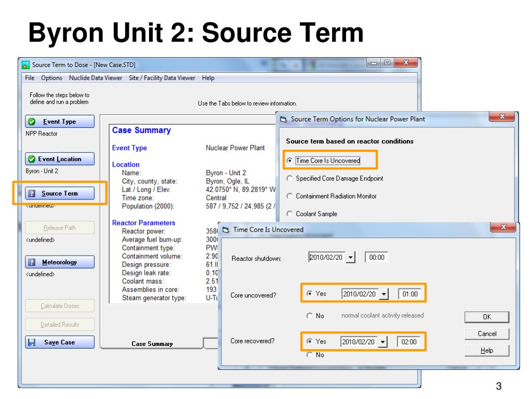Click 'Reactor Parameters' heading in Case Summary
This screenshot has width=532, height=399.
pos(143,223)
